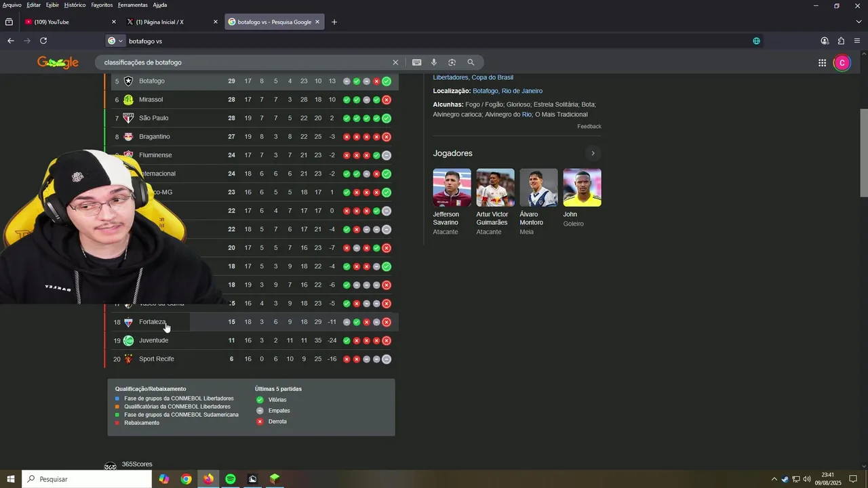Click the page vertical scrollbar
This screenshot has width=868, height=488.
coord(863,152)
